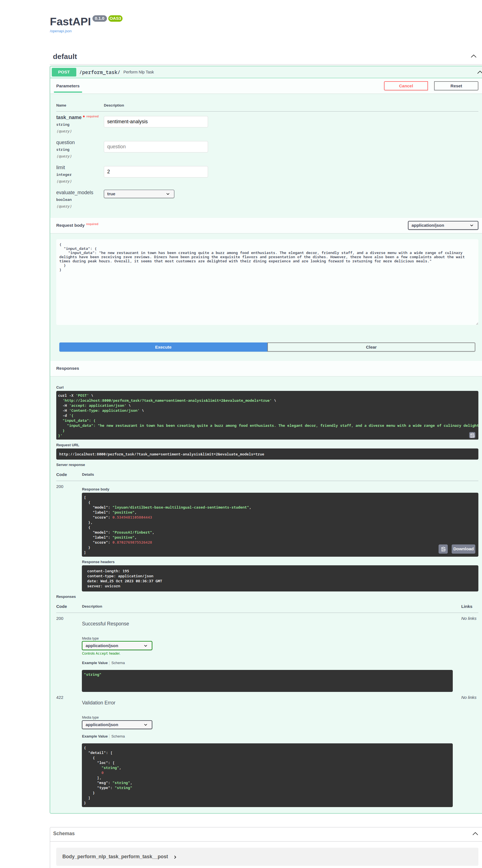Click the limit input field
482x868 pixels.
156,172
